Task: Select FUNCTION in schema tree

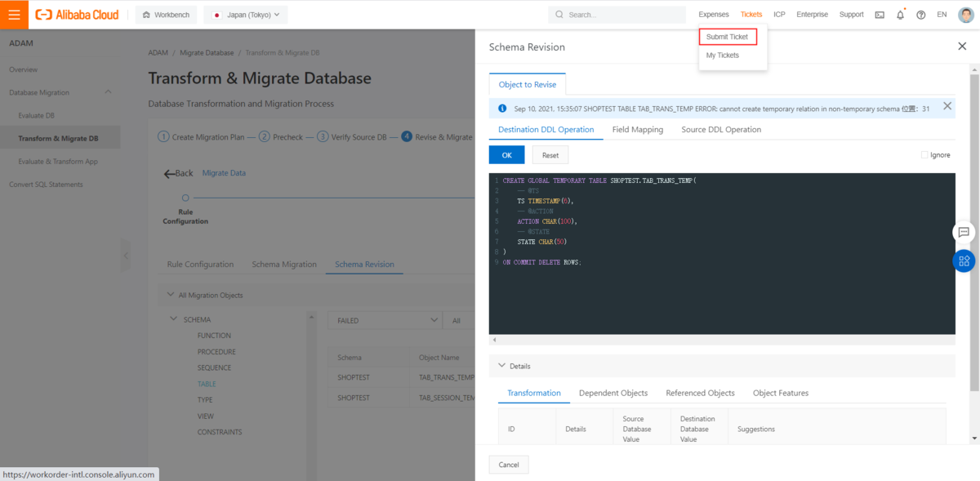Action: coord(214,336)
